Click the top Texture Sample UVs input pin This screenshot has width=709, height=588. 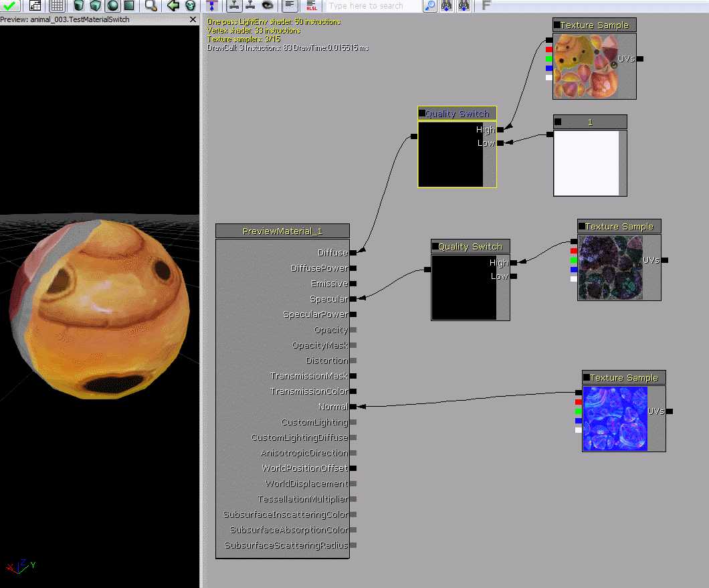click(640, 59)
